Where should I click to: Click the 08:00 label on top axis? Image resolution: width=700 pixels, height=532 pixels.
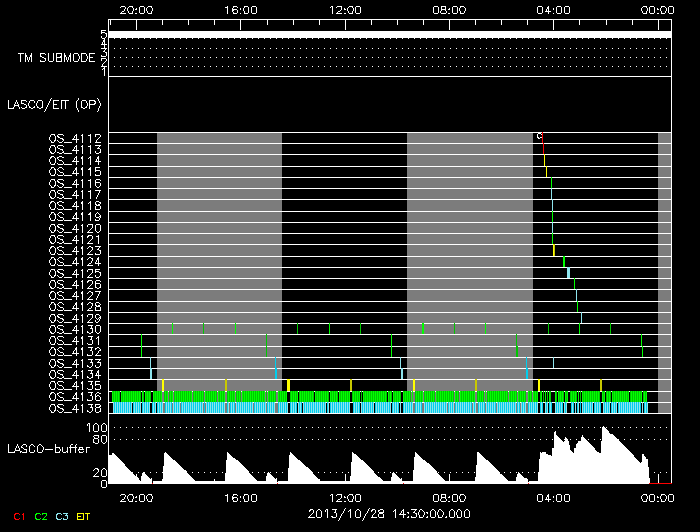[449, 10]
